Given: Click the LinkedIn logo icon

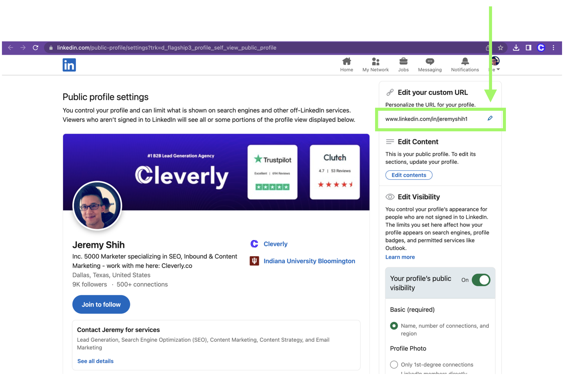Looking at the screenshot, I should pos(69,65).
